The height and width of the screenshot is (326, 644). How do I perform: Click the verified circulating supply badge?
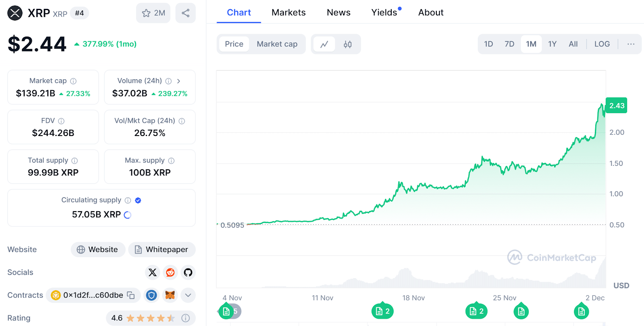pos(138,200)
